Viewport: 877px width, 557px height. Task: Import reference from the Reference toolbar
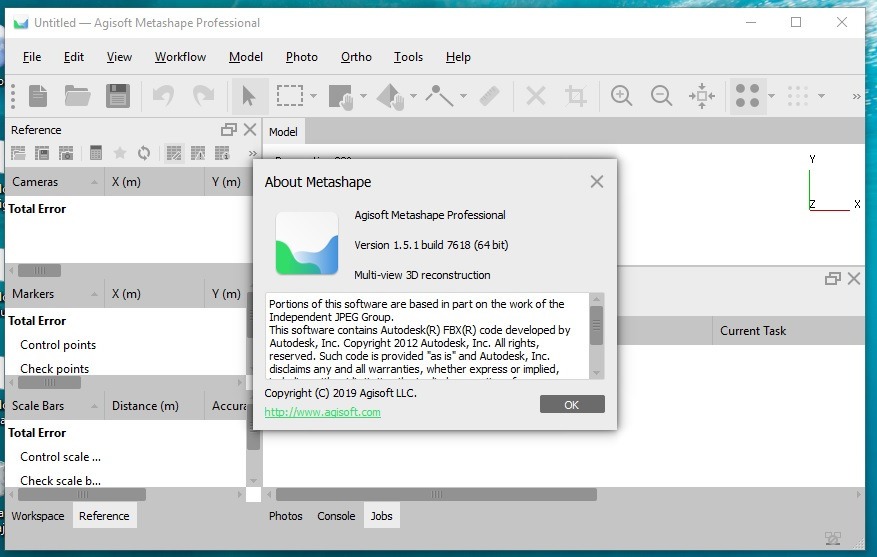pyautogui.click(x=18, y=153)
